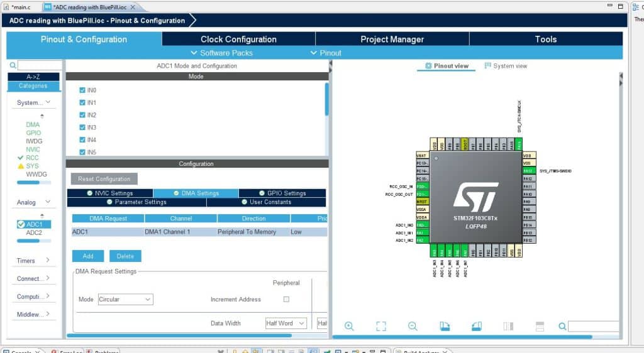644x353 pixels.
Task: Fit the chip view to the screen
Action: (x=381, y=326)
